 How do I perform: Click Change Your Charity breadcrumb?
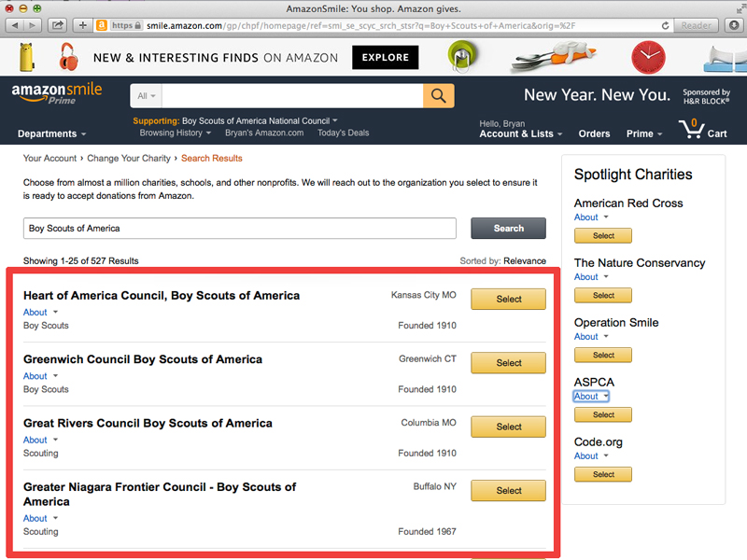click(x=129, y=158)
